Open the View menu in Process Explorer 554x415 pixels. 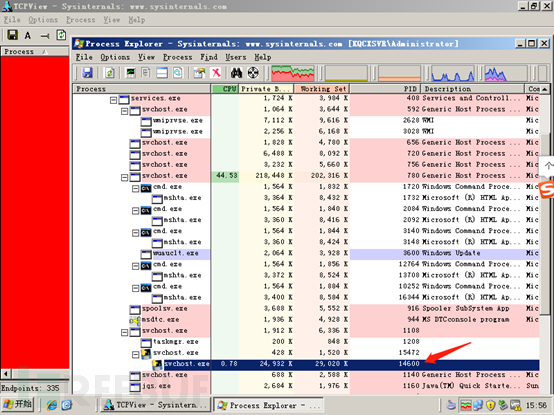[146, 57]
